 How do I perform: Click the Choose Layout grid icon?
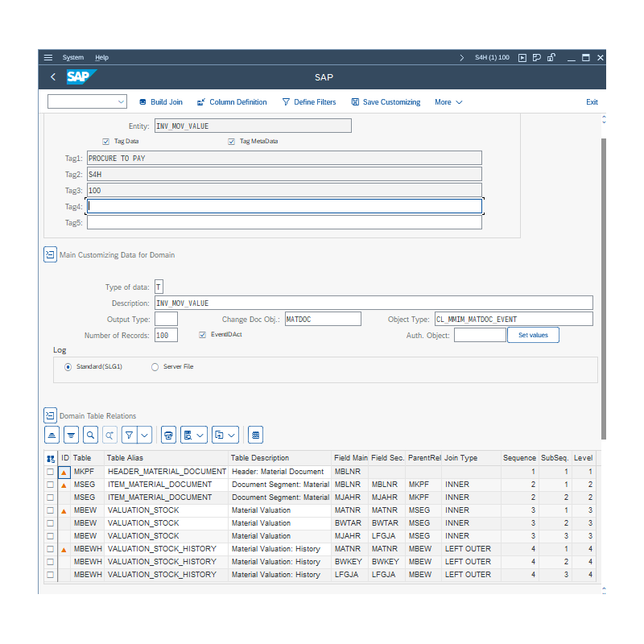(x=255, y=435)
